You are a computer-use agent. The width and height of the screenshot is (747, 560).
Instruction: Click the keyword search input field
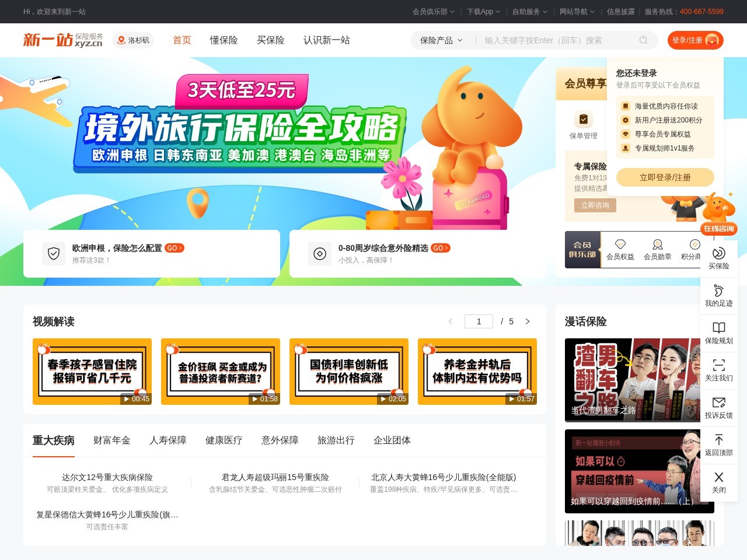(557, 40)
